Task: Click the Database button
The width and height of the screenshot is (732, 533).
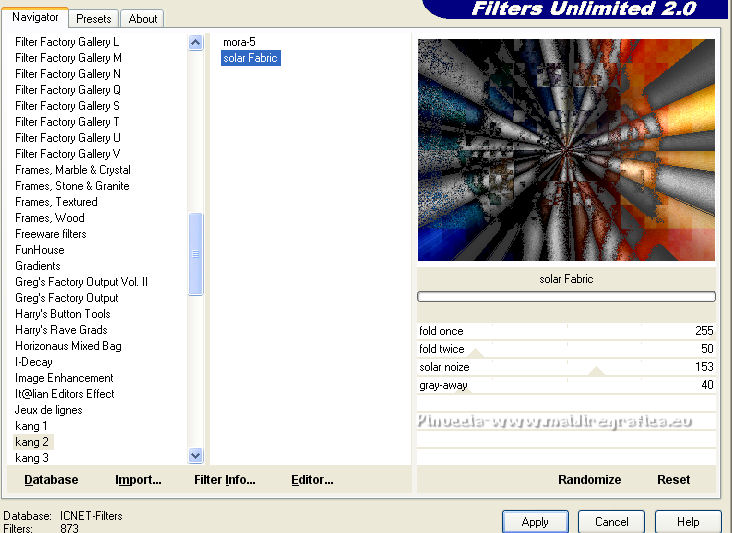Action: tap(51, 480)
